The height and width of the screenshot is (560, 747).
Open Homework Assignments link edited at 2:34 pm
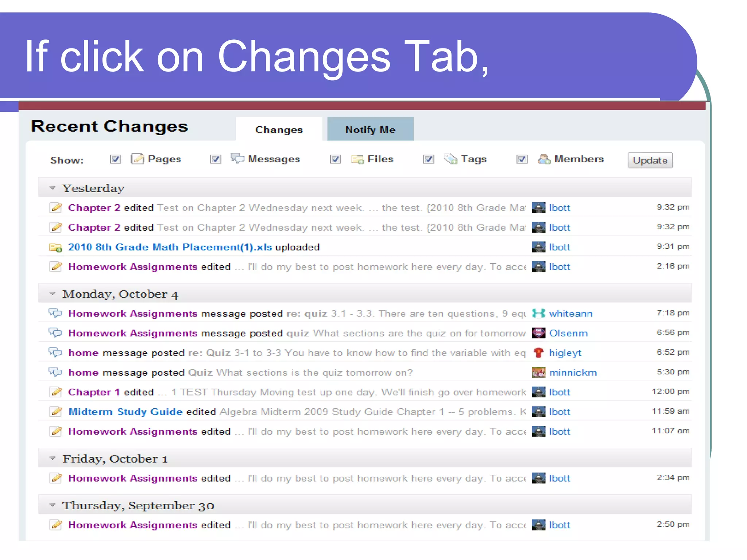click(133, 478)
